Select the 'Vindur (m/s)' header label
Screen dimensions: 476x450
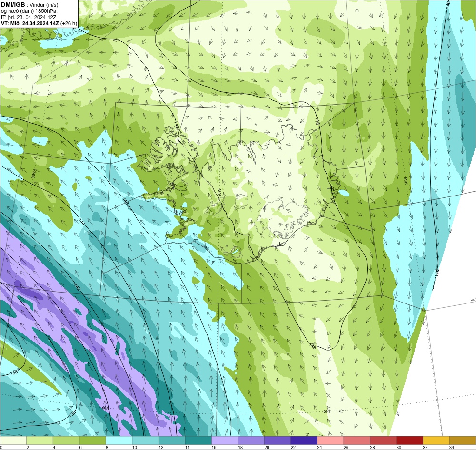[x=44, y=5]
